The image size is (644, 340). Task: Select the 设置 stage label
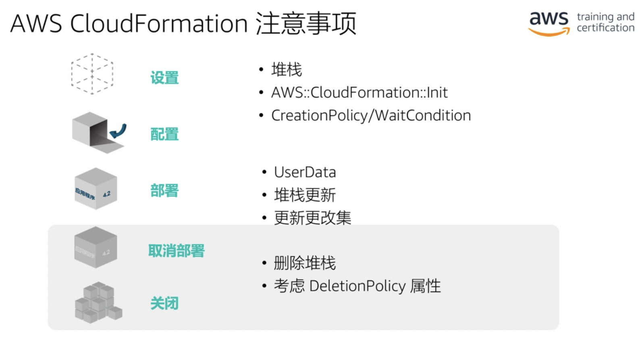pyautogui.click(x=164, y=78)
